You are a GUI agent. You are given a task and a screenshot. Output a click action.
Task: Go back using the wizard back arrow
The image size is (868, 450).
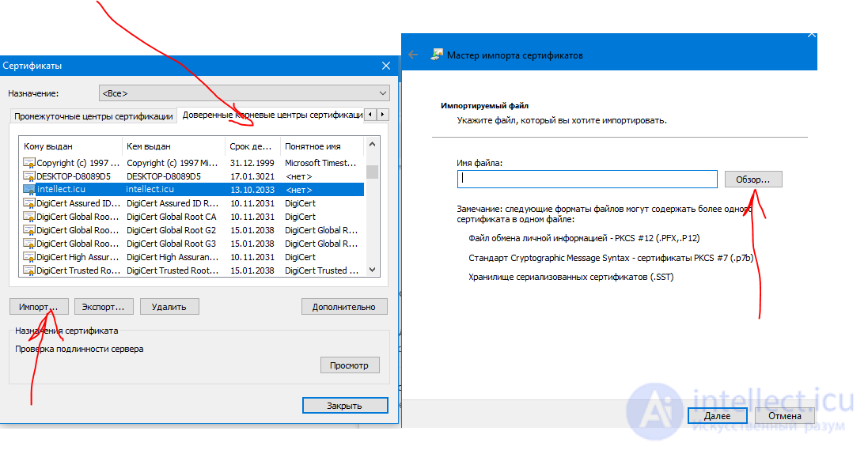coord(413,55)
